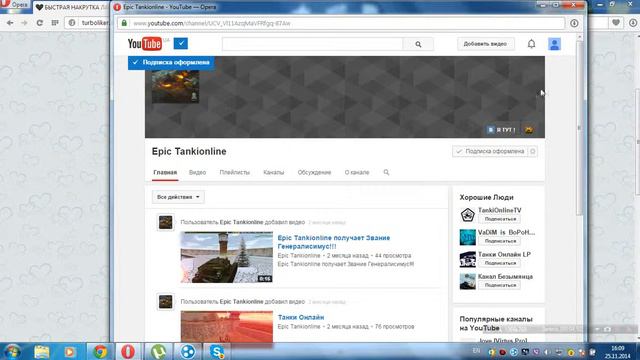Click the lock icon in address bar

tap(124, 23)
